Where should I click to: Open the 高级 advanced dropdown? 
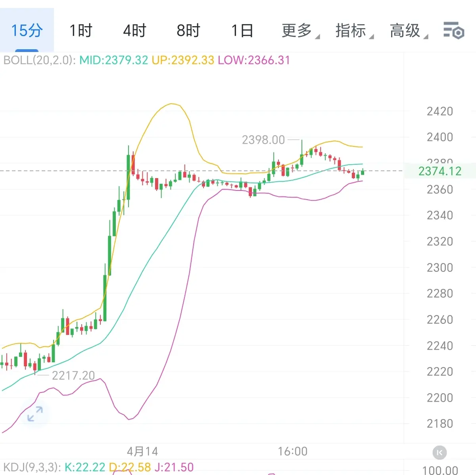pos(409,31)
